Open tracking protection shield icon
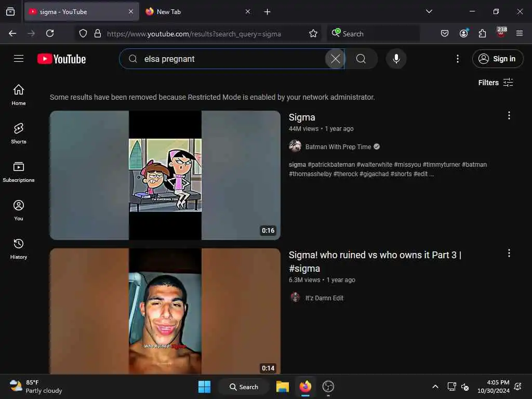 (83, 34)
